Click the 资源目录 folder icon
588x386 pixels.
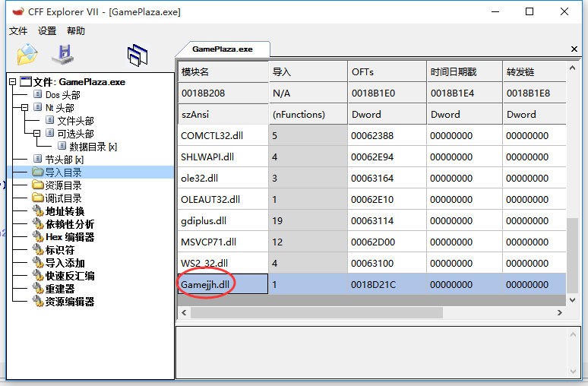(x=38, y=185)
